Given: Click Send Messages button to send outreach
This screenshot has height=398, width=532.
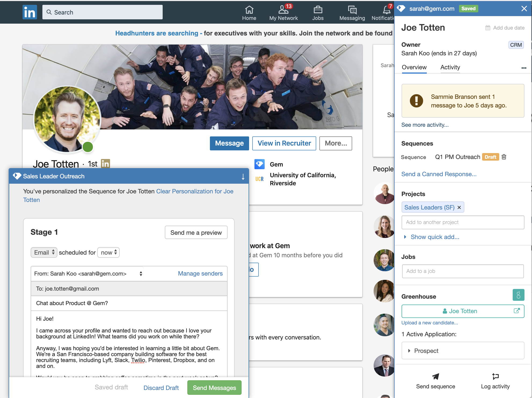Looking at the screenshot, I should [214, 387].
